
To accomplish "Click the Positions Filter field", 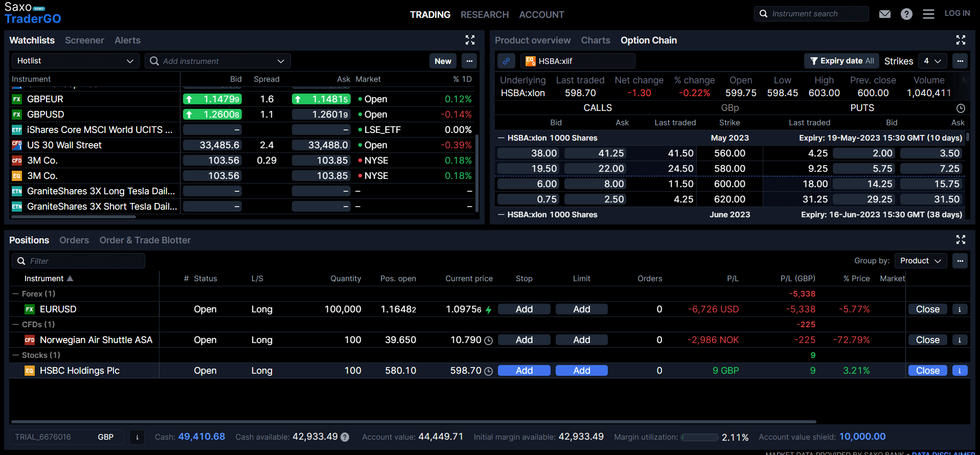I will 78,261.
